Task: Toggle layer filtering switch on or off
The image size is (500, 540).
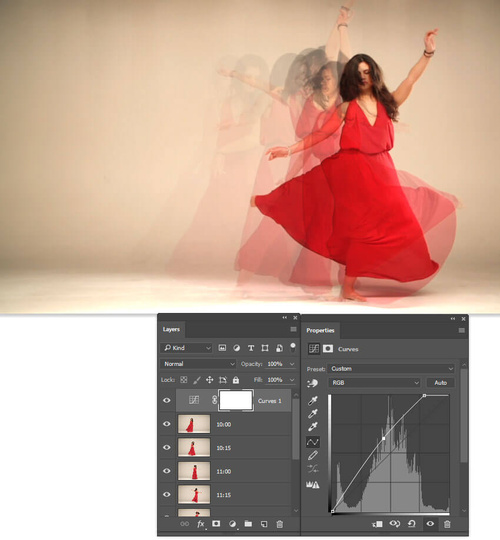Action: [x=293, y=347]
